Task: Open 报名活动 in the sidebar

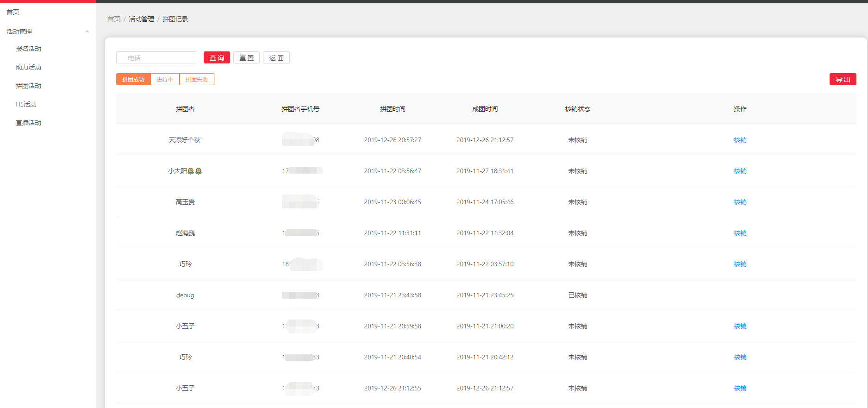Action: 28,49
